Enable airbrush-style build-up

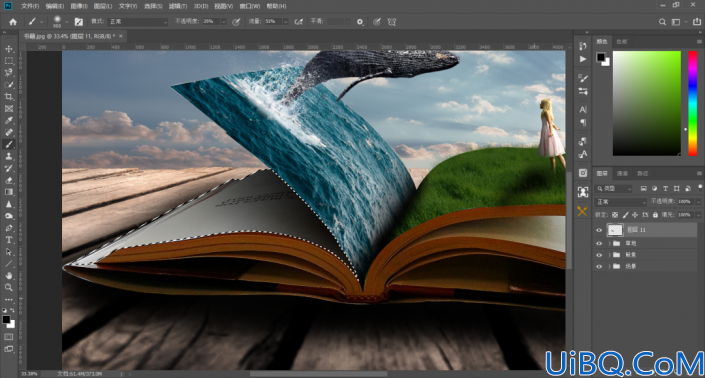299,22
